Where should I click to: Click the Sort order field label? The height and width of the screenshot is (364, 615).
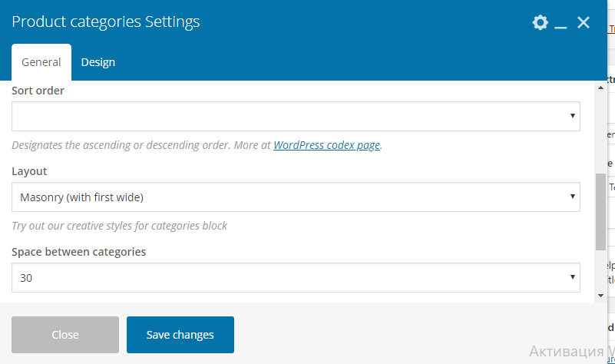pos(38,91)
